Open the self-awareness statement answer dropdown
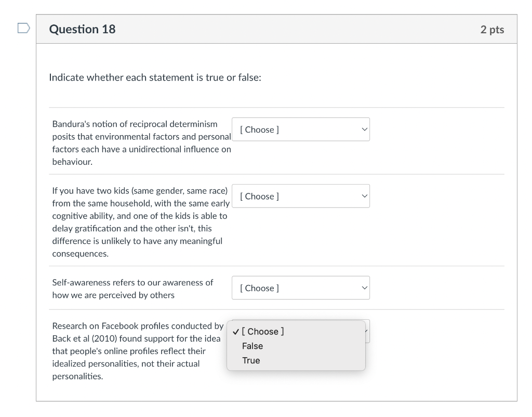The height and width of the screenshot is (417, 532). 300,288
